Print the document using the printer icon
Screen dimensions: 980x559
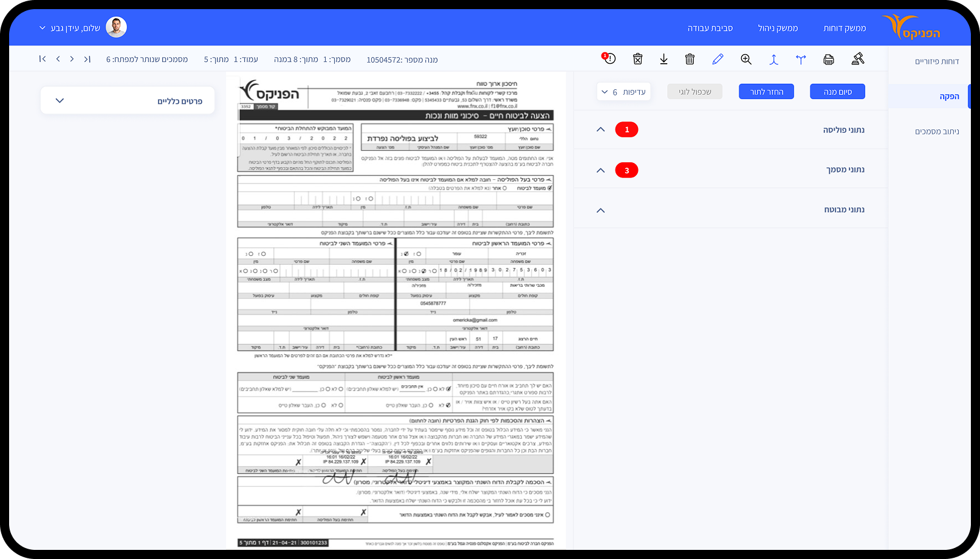(828, 59)
